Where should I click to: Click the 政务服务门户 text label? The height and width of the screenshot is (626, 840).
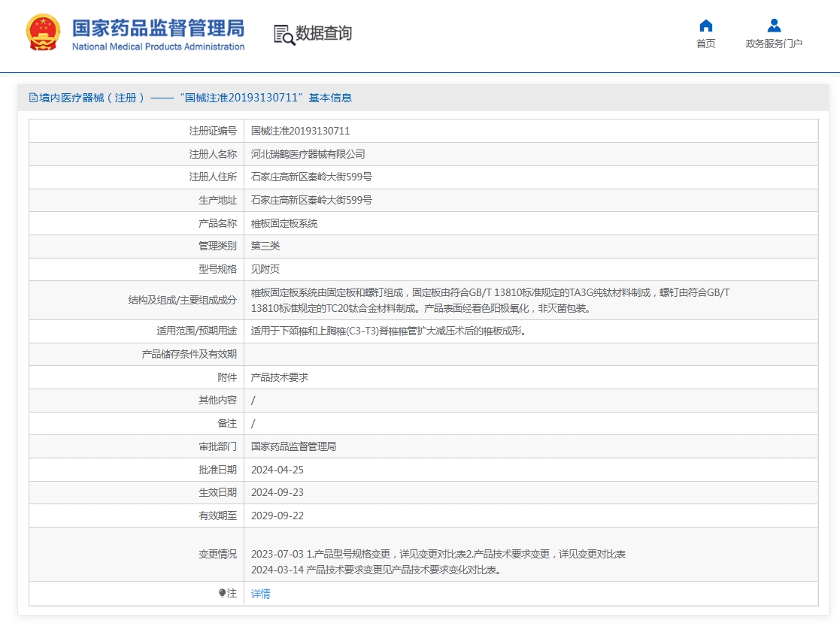pyautogui.click(x=774, y=44)
